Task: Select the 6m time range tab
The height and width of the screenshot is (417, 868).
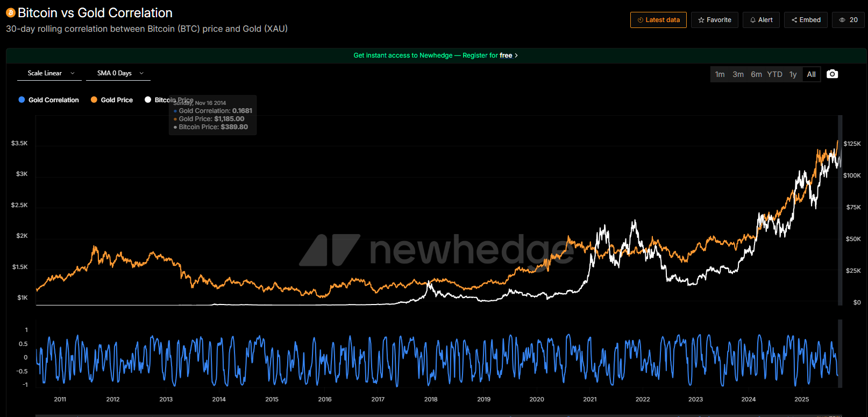Action: click(756, 74)
